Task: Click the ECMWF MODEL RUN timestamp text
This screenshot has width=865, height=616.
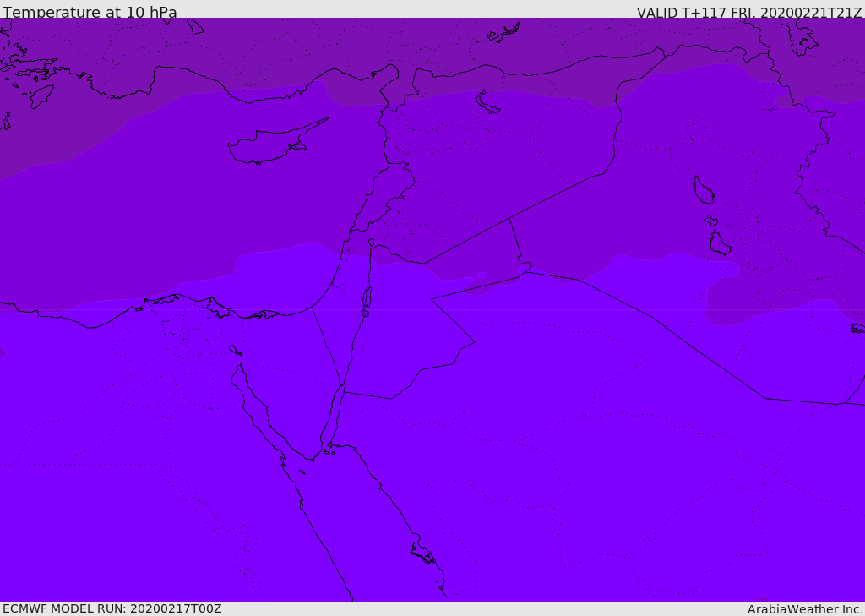Action: 112,608
